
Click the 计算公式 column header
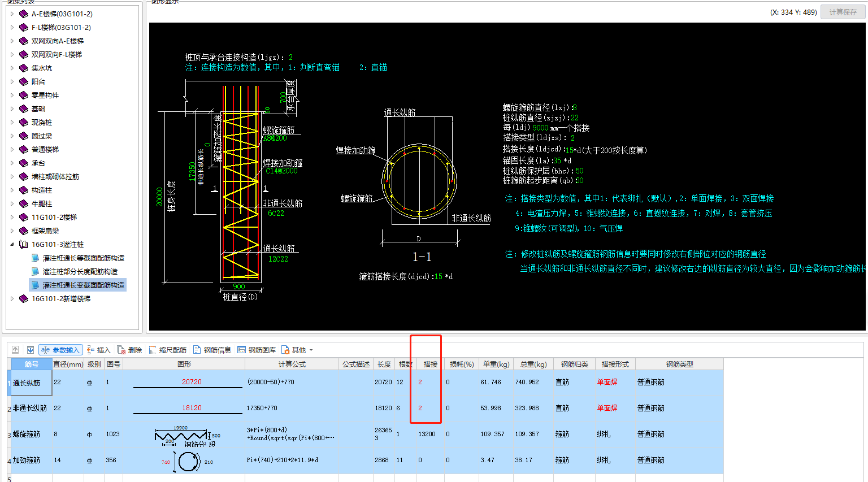[x=292, y=364]
